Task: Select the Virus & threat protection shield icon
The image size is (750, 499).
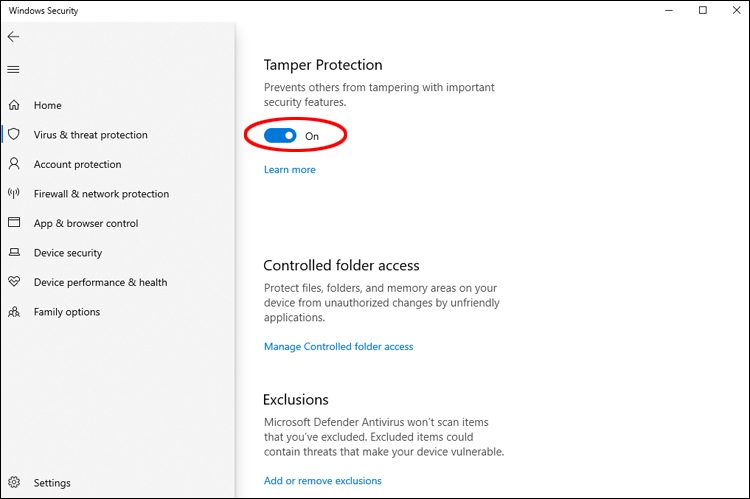Action: click(x=14, y=134)
